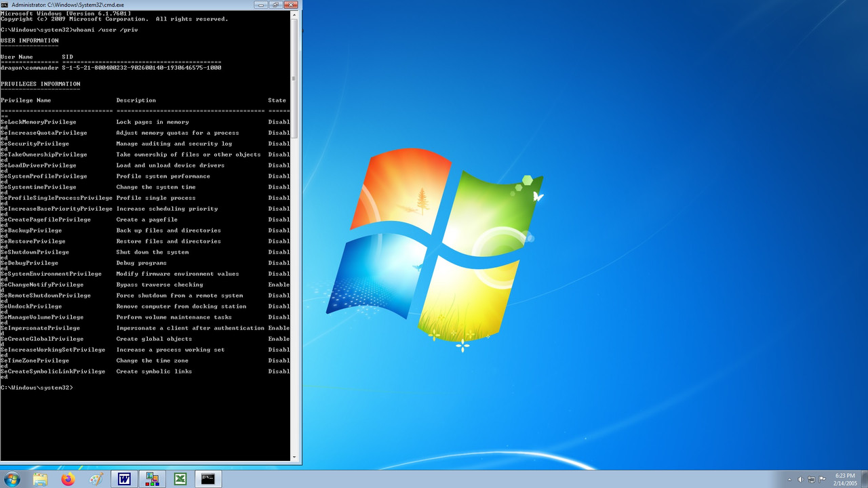Click 'SeSystemtimePrivilege' row name
The width and height of the screenshot is (868, 488).
coord(38,187)
